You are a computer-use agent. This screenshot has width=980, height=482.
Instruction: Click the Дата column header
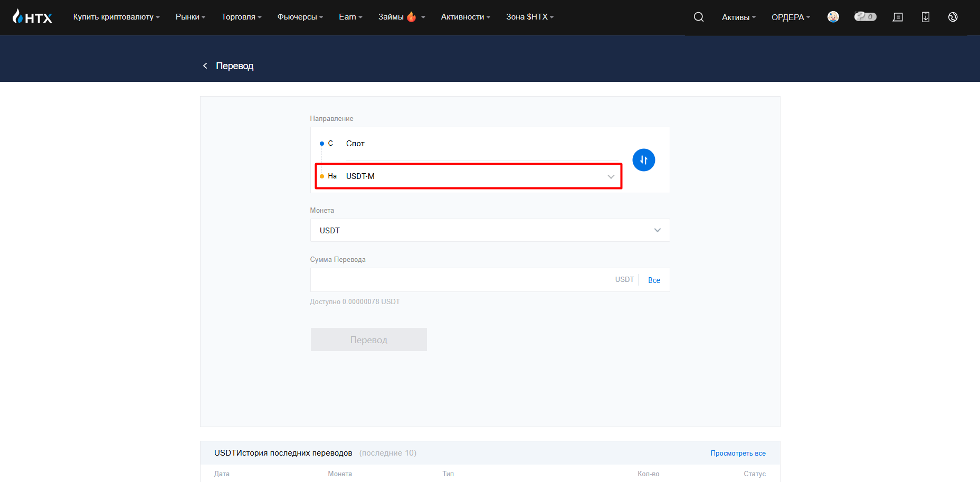tap(222, 474)
